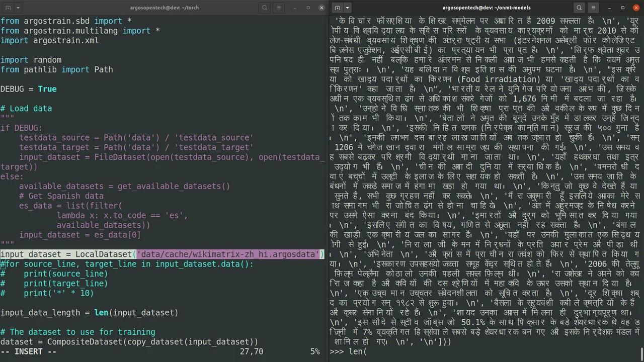644x362 pixels.
Task: Minimize the torch terminal window
Action: [295, 8]
